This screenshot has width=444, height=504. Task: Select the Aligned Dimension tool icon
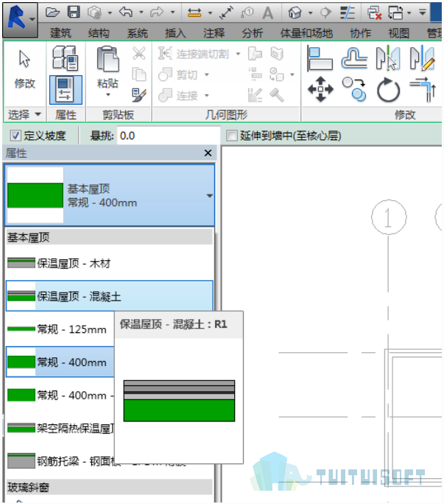(227, 13)
